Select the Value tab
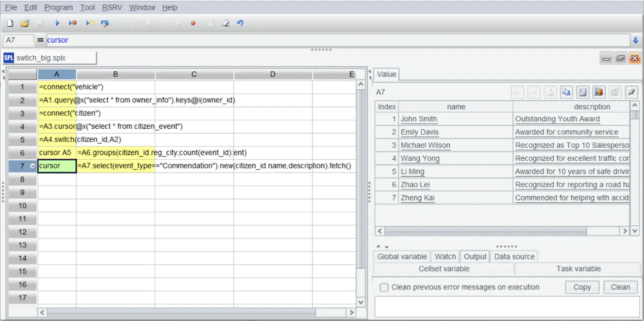644x321 pixels. point(386,74)
